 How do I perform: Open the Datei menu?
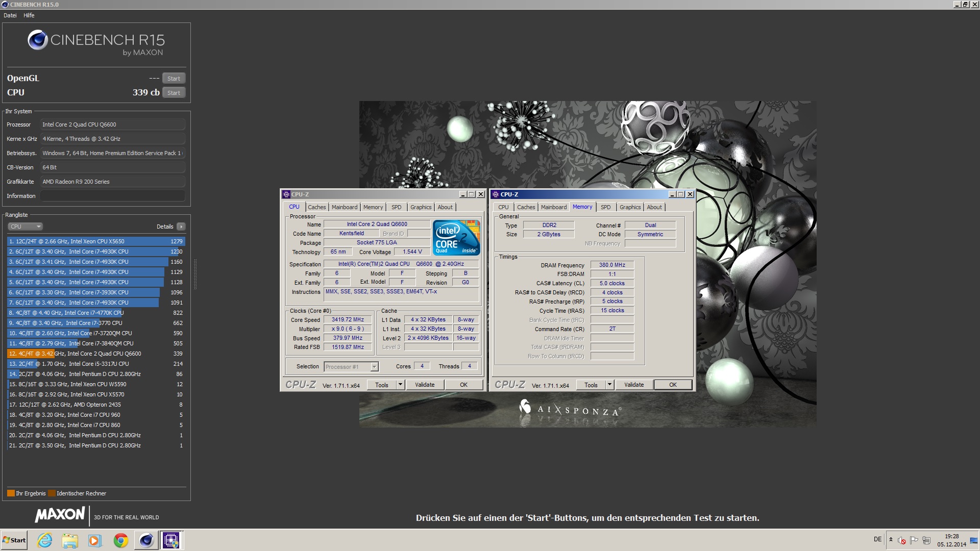[x=10, y=15]
